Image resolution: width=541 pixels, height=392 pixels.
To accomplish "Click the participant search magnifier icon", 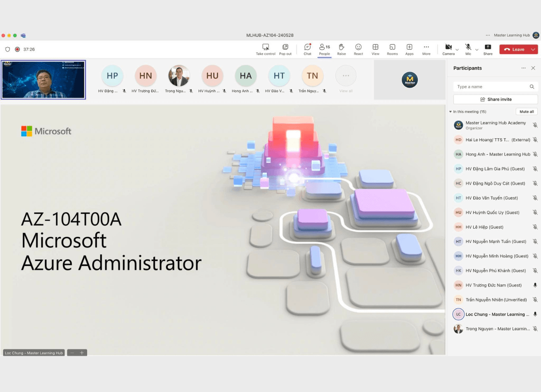I will click(532, 87).
